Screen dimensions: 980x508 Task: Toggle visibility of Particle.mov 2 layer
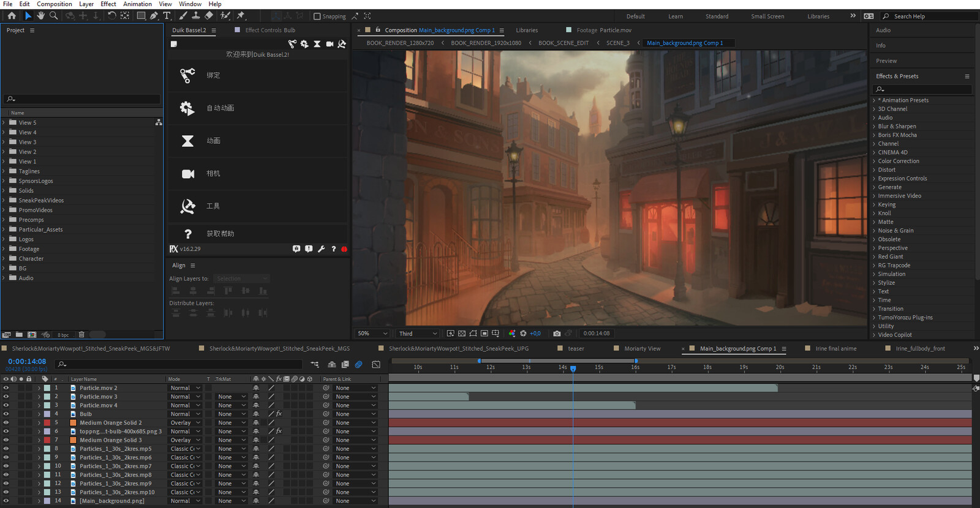6,388
